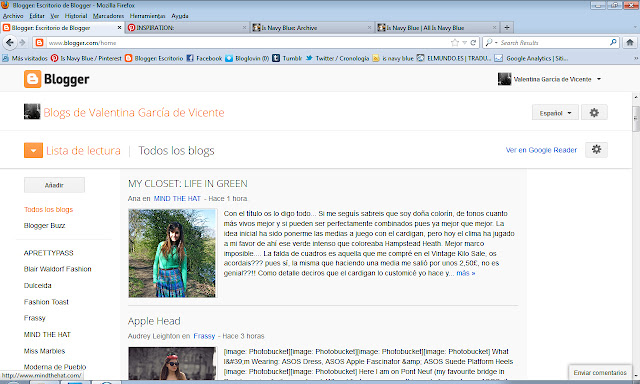The width and height of the screenshot is (640, 384).
Task: Follow the MIND THE HAT post source link
Action: point(177,198)
